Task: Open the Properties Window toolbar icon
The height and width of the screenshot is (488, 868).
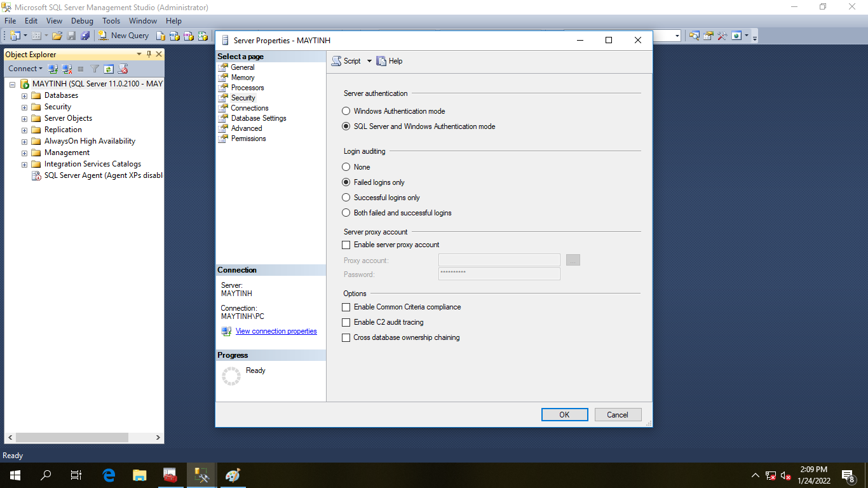Action: 708,36
